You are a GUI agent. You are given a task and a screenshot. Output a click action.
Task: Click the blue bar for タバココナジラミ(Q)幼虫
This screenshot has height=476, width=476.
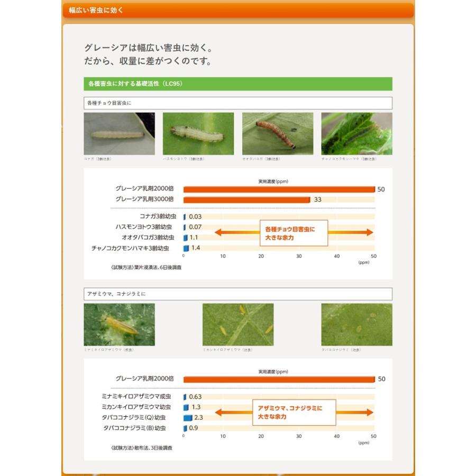(x=188, y=417)
